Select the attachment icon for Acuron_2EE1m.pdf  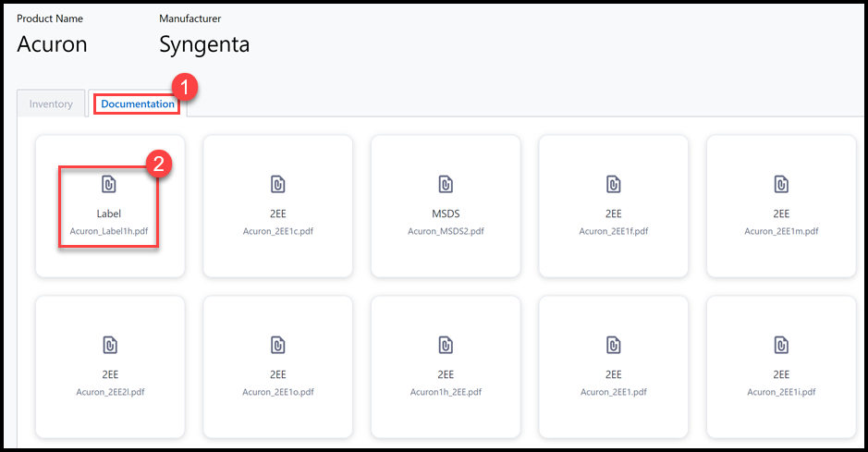(x=781, y=184)
